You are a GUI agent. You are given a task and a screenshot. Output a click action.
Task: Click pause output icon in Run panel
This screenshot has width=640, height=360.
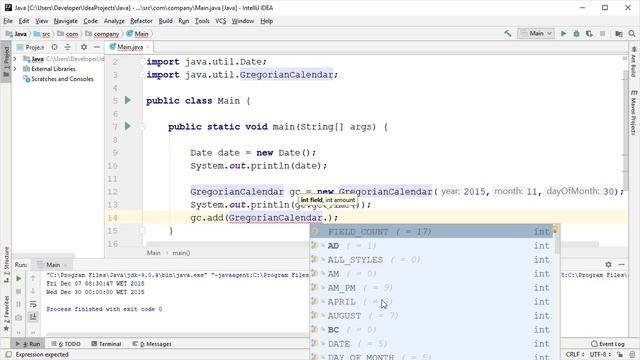[x=18, y=304]
